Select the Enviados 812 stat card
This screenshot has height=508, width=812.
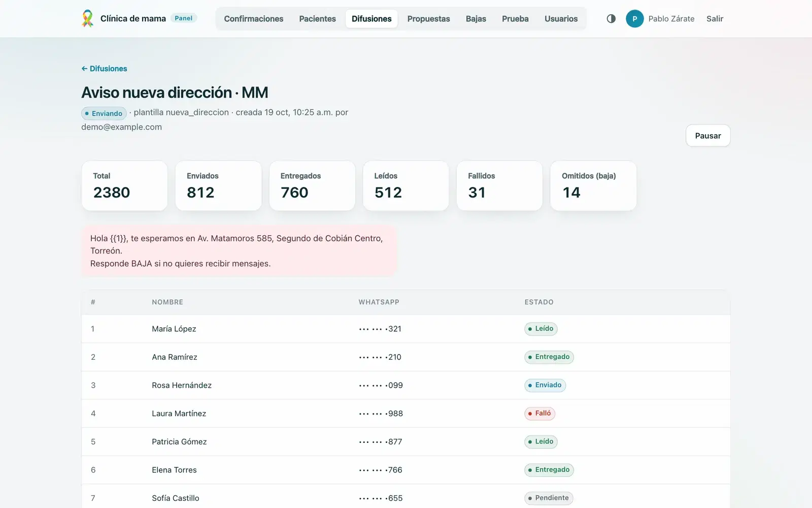tap(218, 186)
